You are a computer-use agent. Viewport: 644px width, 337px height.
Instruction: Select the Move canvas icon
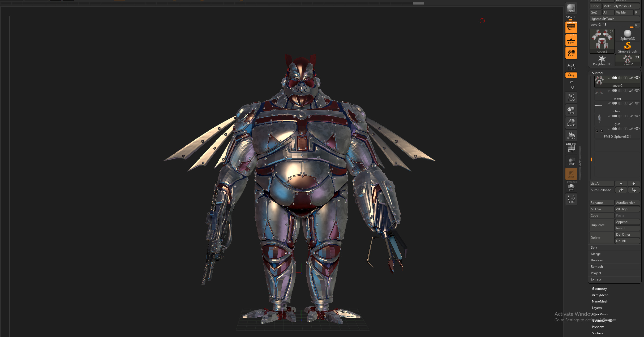(x=571, y=110)
